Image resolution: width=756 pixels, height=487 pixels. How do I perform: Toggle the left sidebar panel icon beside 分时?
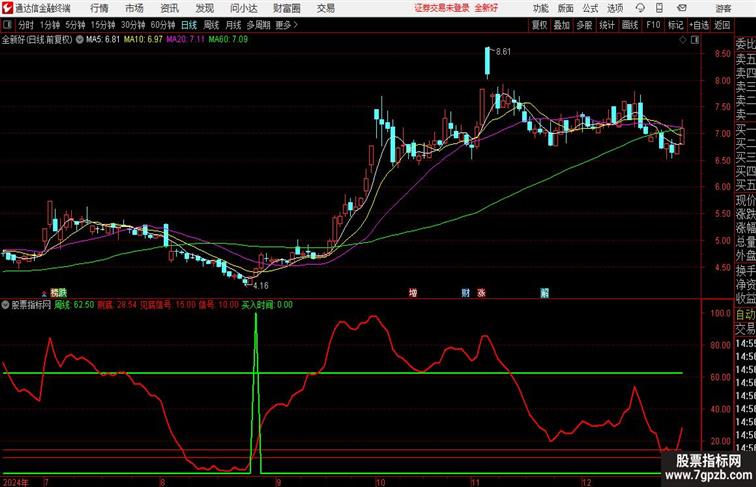(7, 25)
